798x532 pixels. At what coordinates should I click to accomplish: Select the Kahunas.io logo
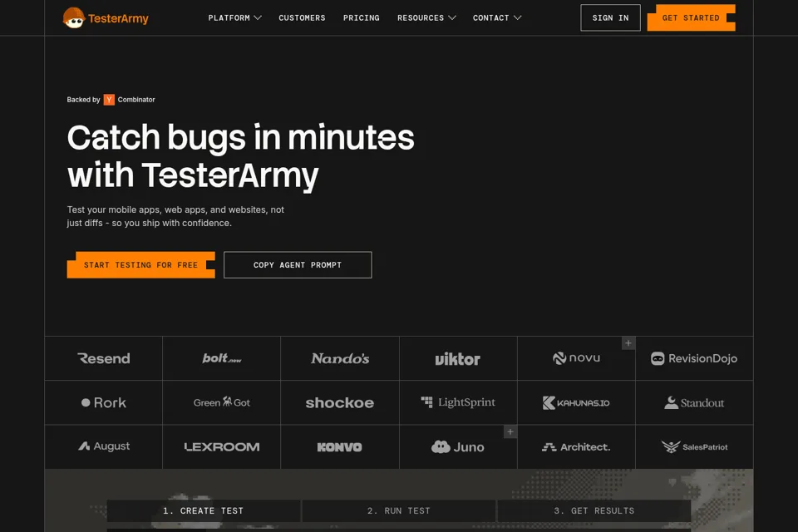click(x=576, y=402)
